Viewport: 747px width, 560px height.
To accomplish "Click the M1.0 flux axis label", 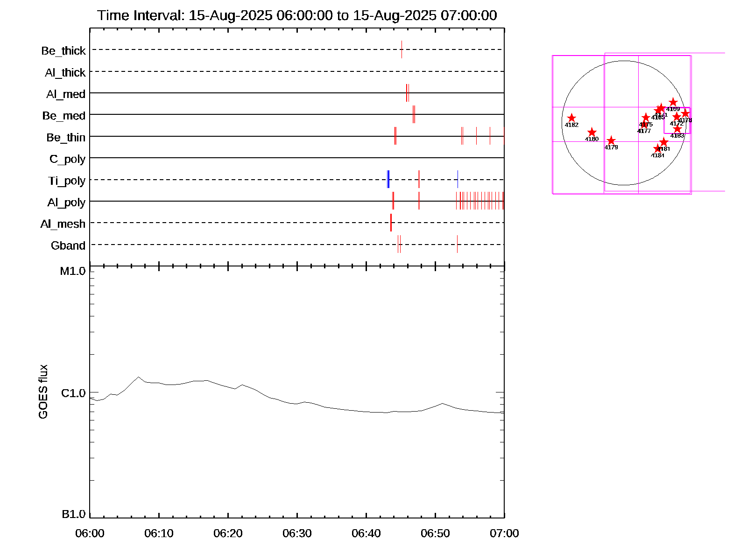I will point(73,271).
